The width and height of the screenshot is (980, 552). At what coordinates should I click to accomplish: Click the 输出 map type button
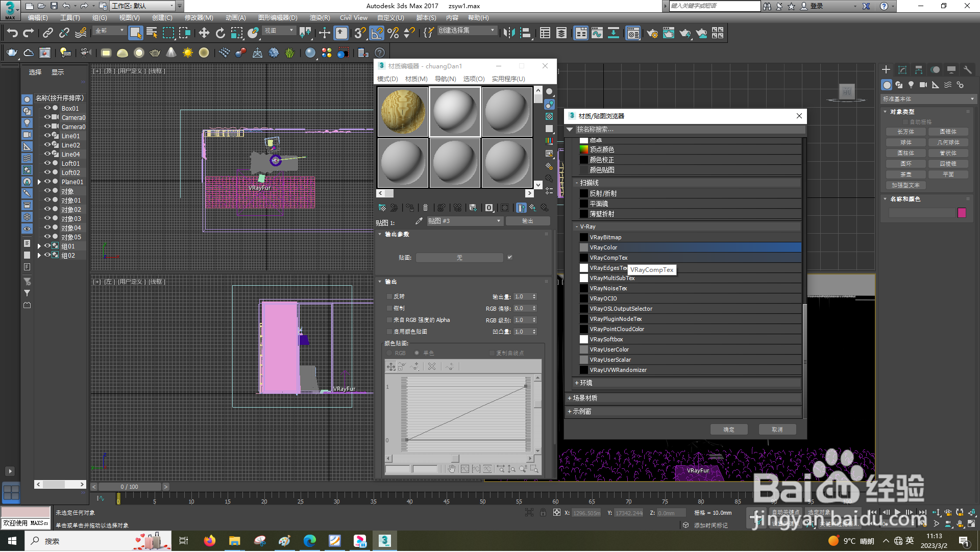tap(528, 221)
